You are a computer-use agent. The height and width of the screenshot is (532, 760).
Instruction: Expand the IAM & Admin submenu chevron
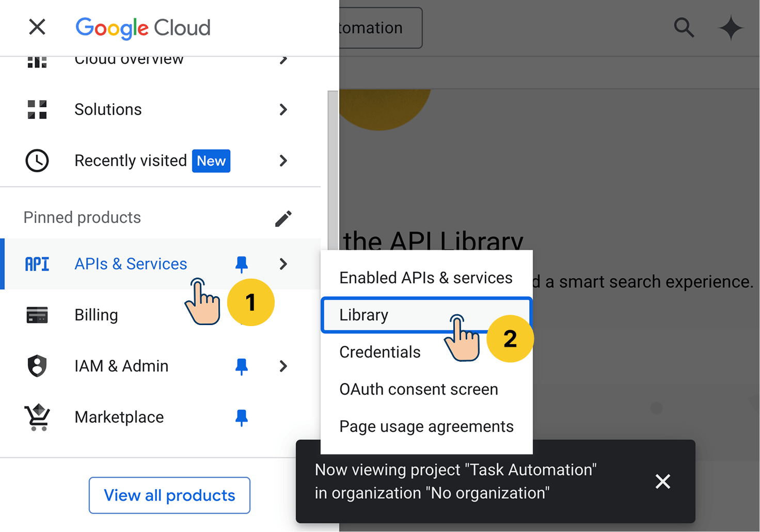[x=283, y=366]
